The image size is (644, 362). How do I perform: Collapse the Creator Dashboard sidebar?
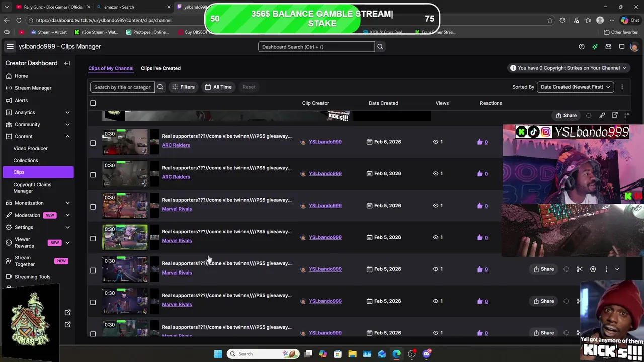[67, 63]
